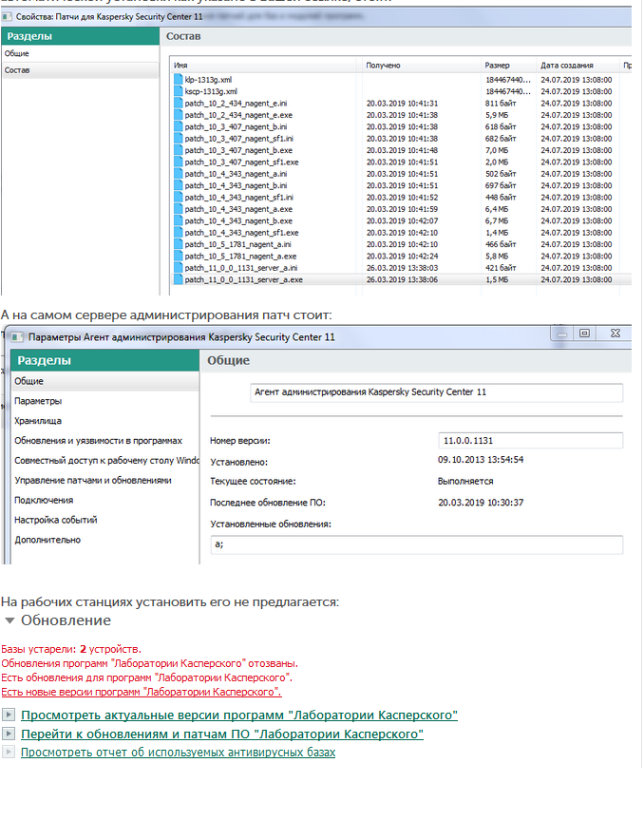644x820 pixels.
Task: Click the 'Установленные обновления' text field
Action: point(416,544)
